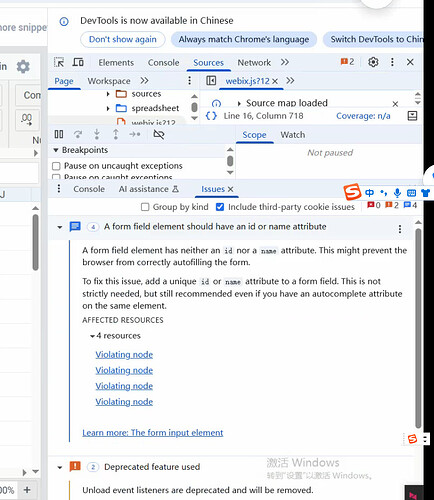Dismiss the Source map loaded infobar
This screenshot has width=434, height=500.
click(395, 104)
